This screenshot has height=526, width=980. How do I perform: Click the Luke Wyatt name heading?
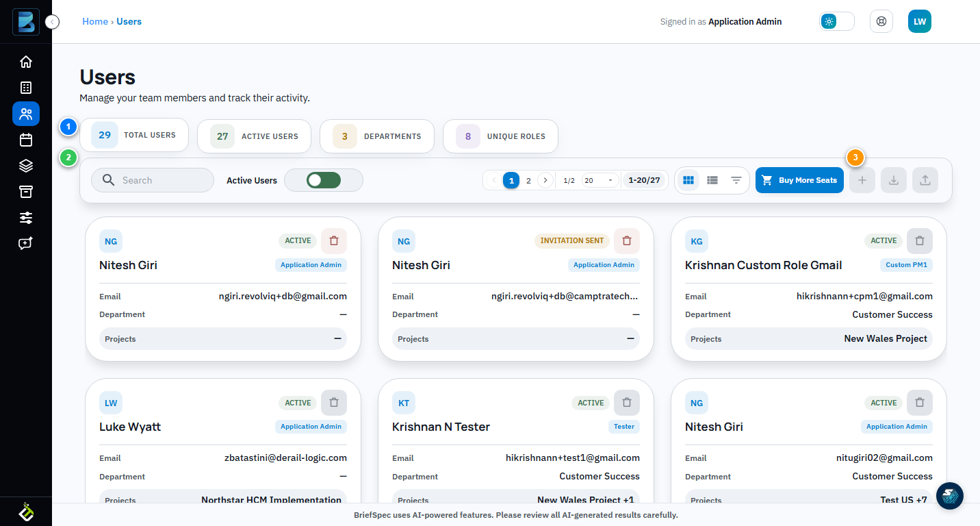pos(130,427)
